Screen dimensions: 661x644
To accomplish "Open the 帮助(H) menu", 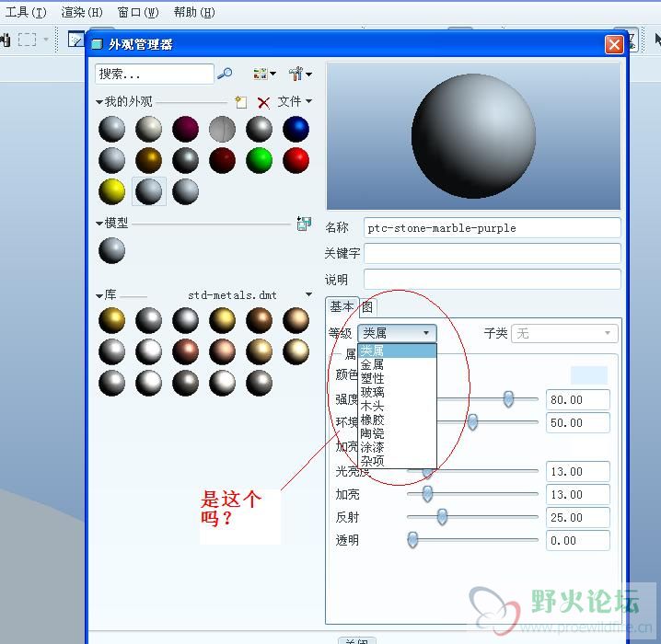I will click(194, 12).
